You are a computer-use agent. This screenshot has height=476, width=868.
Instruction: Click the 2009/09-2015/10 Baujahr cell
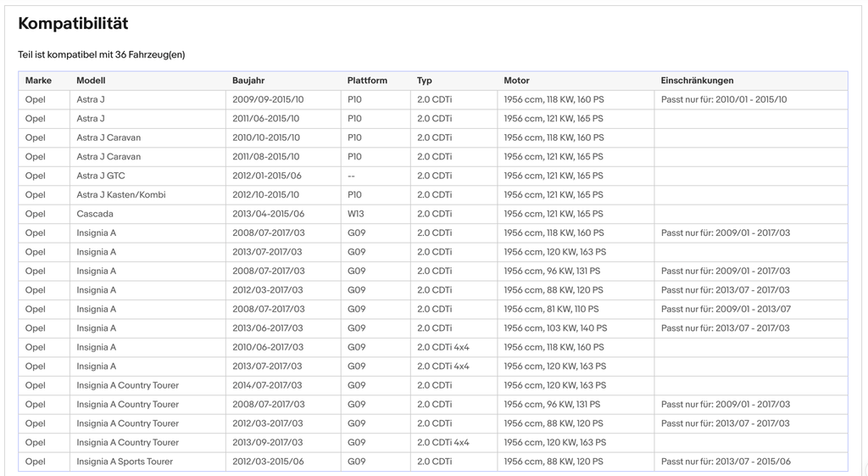(x=283, y=100)
